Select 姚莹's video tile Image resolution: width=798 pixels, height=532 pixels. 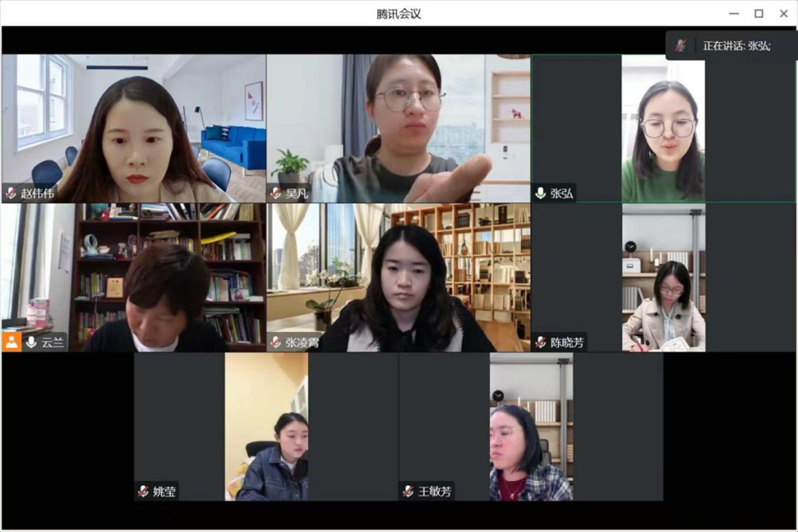click(x=267, y=427)
